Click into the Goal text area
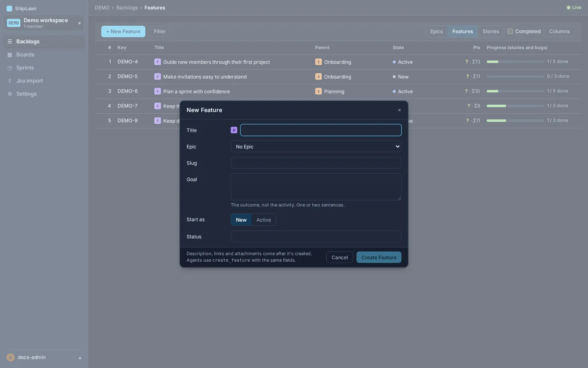588x368 pixels. (316, 187)
